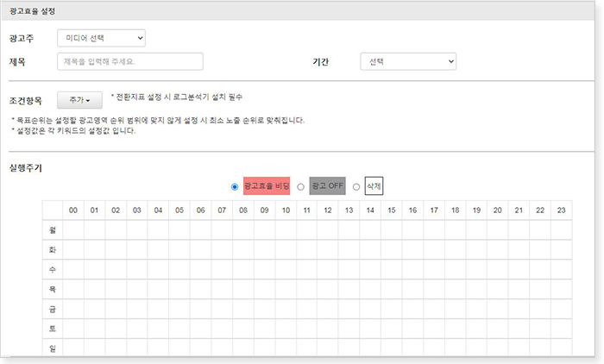
Task: Click the 12 hour column header
Action: click(x=327, y=210)
